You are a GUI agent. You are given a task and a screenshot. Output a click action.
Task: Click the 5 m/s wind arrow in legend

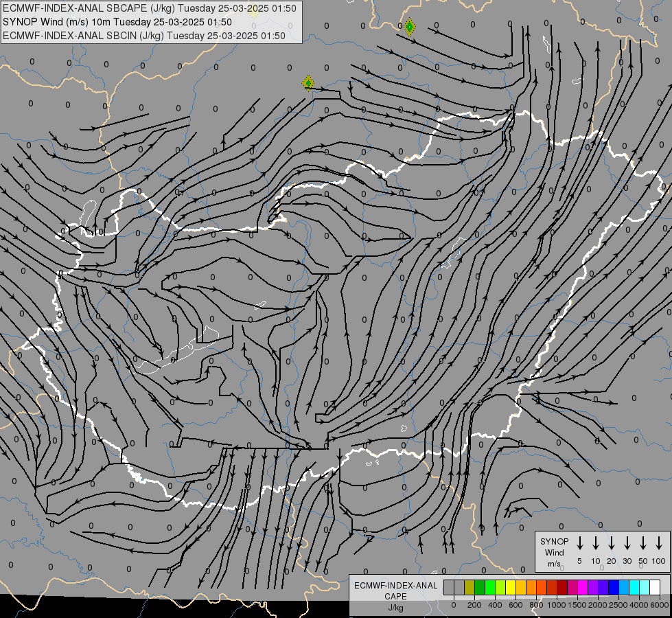pos(580,543)
